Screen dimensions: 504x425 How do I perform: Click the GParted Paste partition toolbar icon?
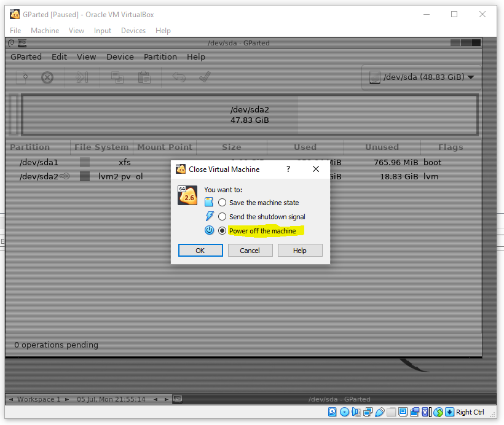click(144, 77)
